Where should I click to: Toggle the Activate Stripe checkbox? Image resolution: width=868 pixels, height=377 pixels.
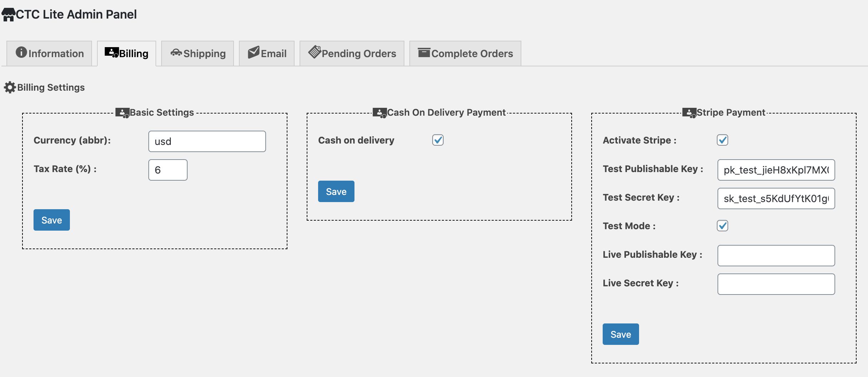[723, 140]
